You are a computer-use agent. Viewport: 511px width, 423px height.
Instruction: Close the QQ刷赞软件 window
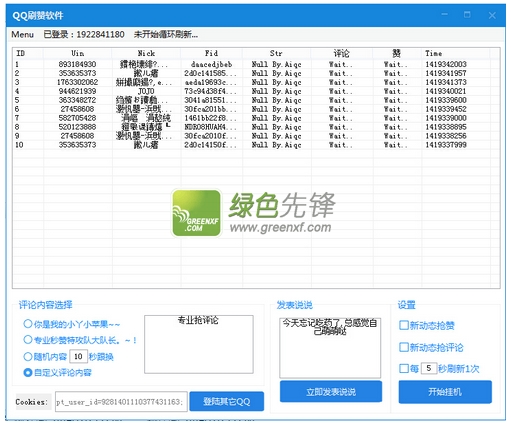[x=492, y=15]
